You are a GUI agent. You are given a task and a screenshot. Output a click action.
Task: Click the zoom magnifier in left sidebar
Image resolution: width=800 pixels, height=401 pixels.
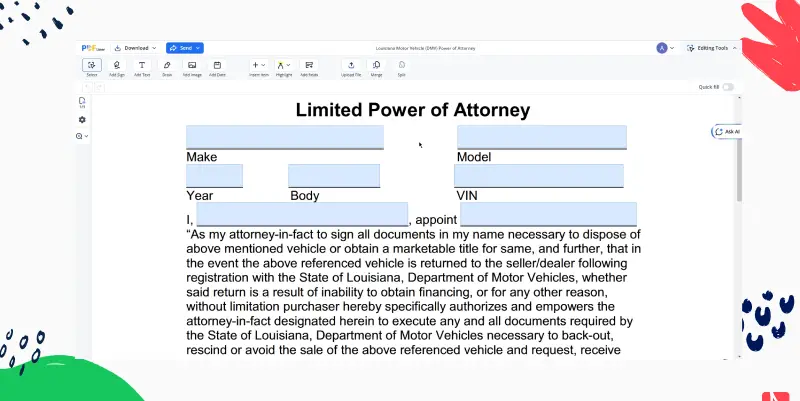coord(79,136)
